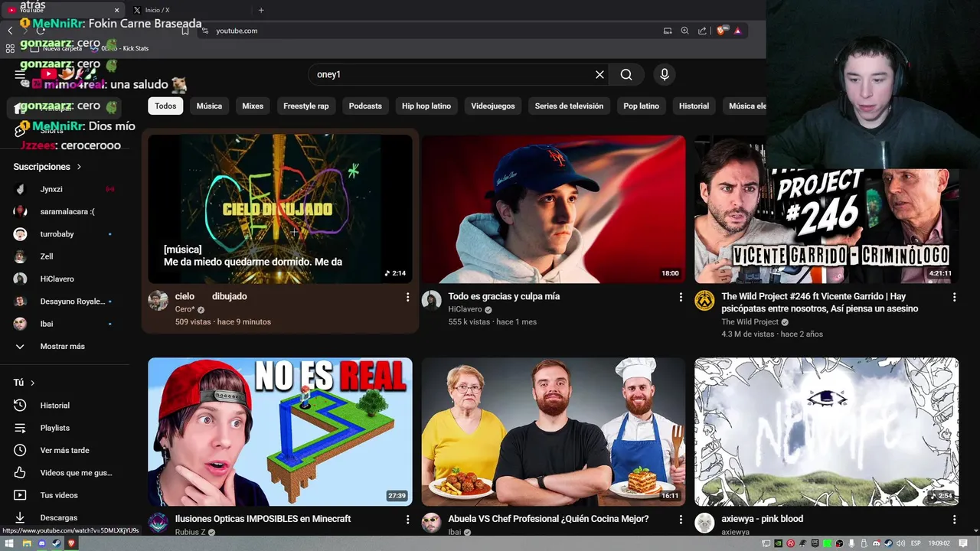Viewport: 980px width, 551px height.
Task: Click Abuela VS Chef Profesional title
Action: 548,519
